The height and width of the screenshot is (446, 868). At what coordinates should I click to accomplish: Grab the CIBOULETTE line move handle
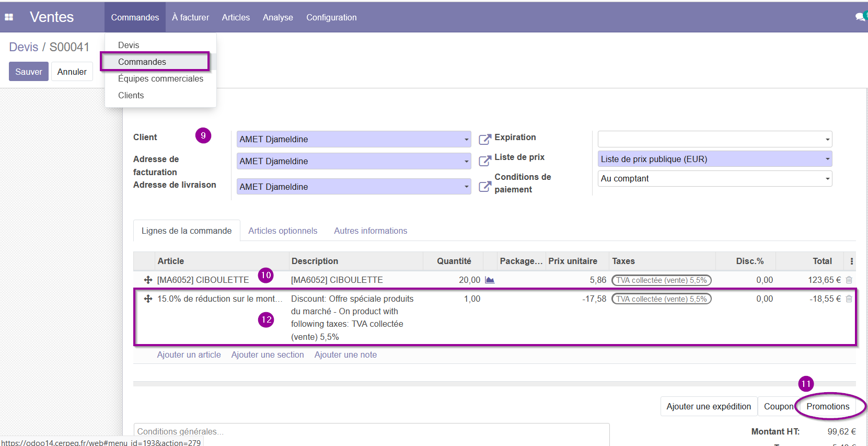click(148, 280)
